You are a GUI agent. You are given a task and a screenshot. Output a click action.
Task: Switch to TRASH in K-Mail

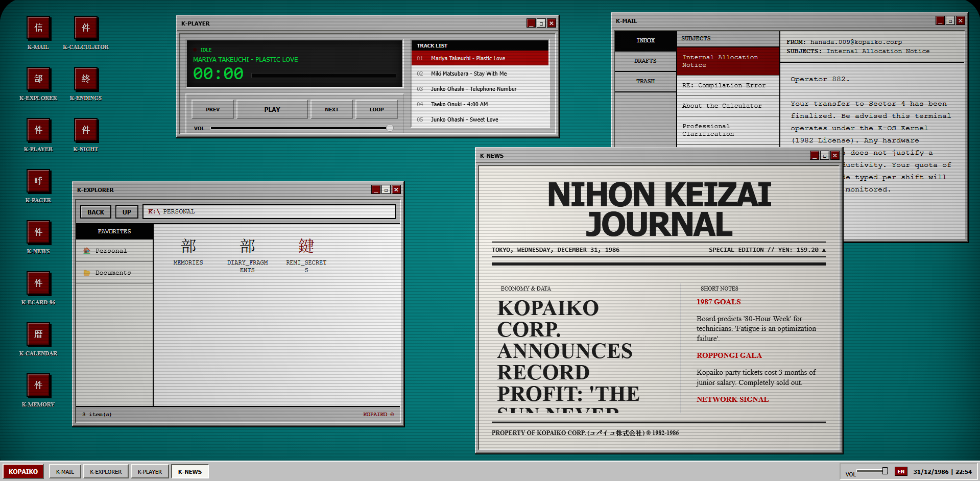646,81
